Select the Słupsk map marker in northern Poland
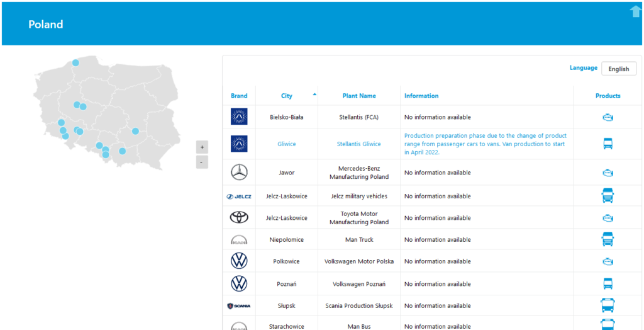This screenshot has width=644, height=330. tap(75, 62)
